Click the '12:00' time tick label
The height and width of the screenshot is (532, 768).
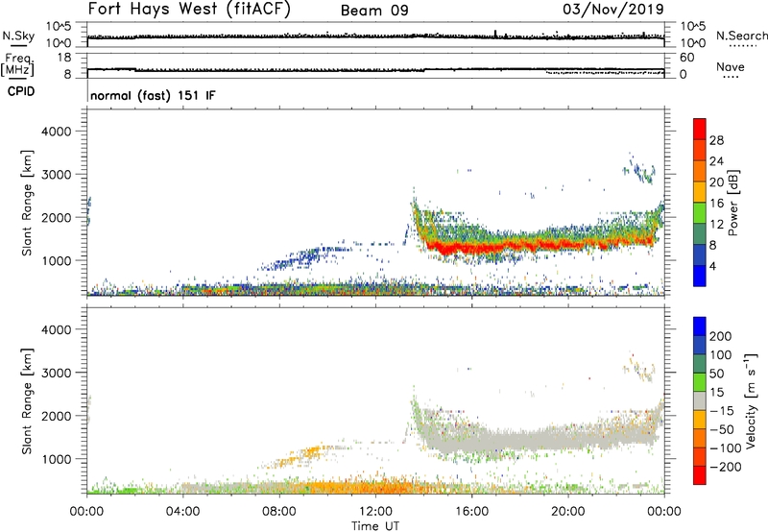coord(375,512)
